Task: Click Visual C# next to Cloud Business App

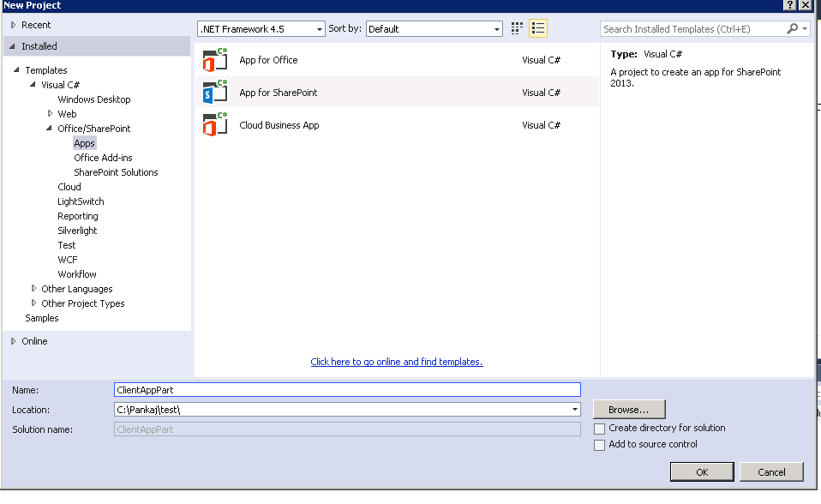Action: (x=541, y=125)
